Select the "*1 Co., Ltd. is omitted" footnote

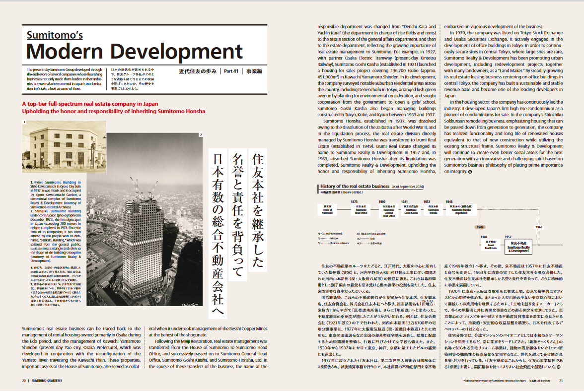click(x=330, y=234)
